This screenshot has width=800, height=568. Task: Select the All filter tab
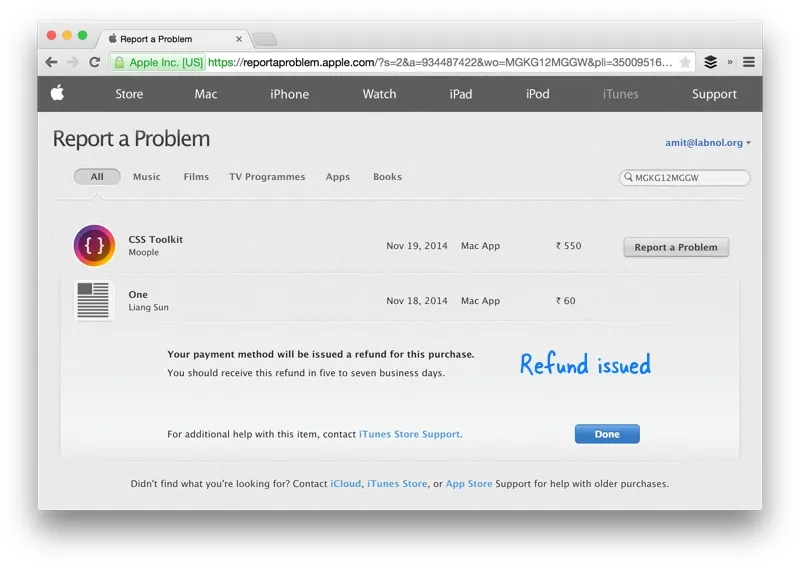[x=97, y=177]
